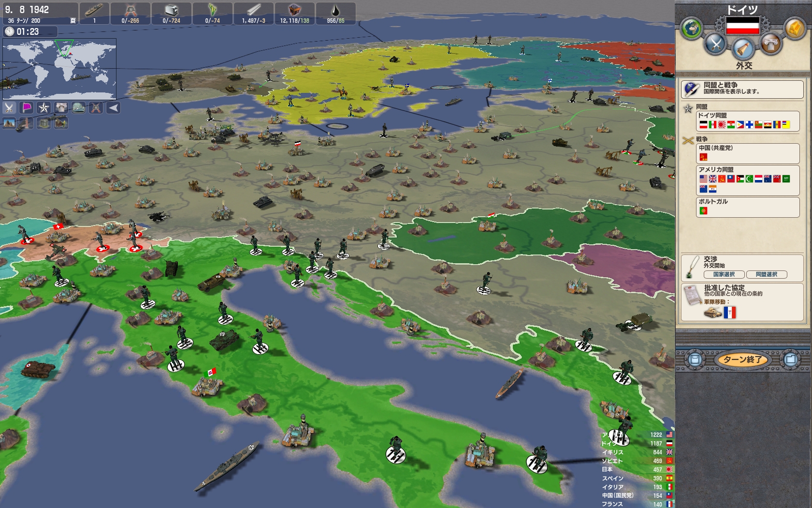Click the floppy disk save game button
The height and width of the screenshot is (508, 812).
click(695, 359)
